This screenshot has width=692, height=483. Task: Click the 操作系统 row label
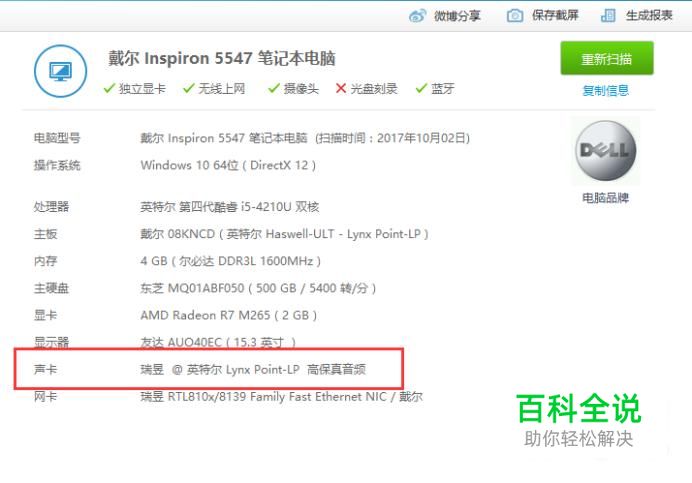click(57, 165)
